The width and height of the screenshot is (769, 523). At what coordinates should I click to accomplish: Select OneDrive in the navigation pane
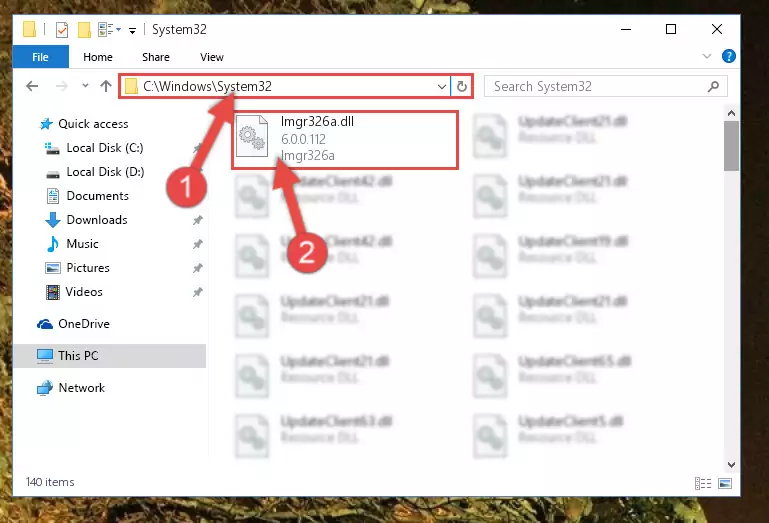84,324
